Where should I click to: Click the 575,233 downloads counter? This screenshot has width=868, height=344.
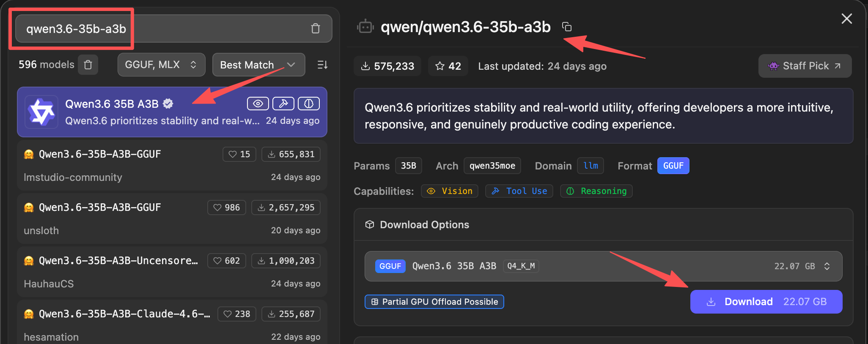[387, 66]
